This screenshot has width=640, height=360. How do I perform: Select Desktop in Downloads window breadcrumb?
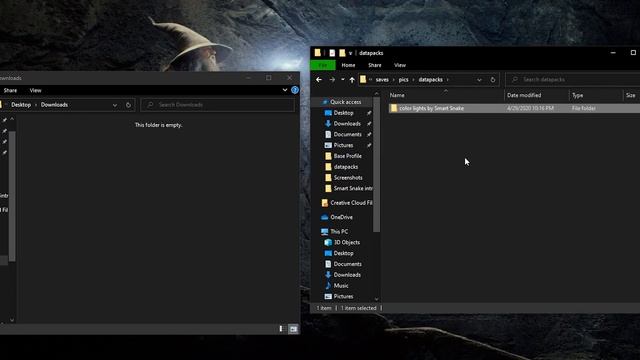pyautogui.click(x=21, y=105)
